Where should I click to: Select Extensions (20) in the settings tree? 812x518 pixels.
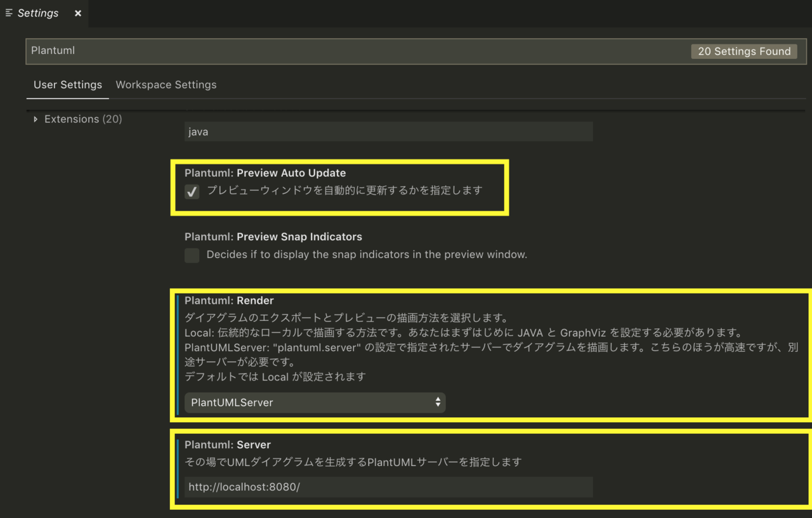pyautogui.click(x=83, y=119)
